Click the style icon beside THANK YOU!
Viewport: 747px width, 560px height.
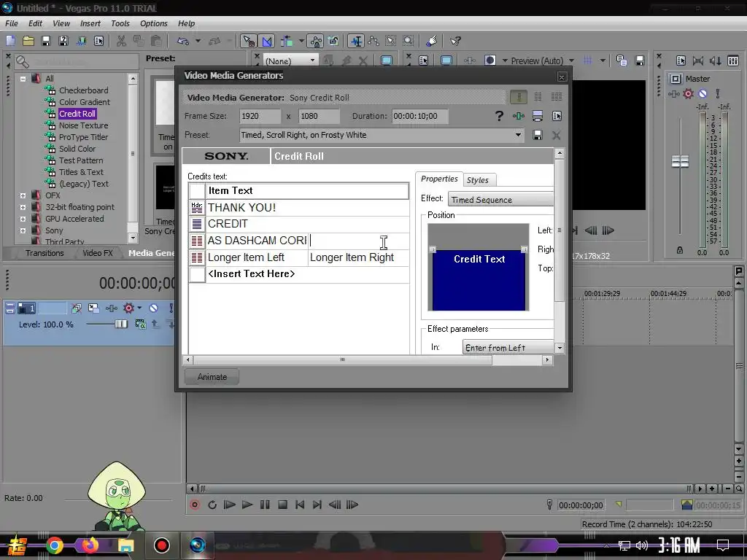click(197, 208)
